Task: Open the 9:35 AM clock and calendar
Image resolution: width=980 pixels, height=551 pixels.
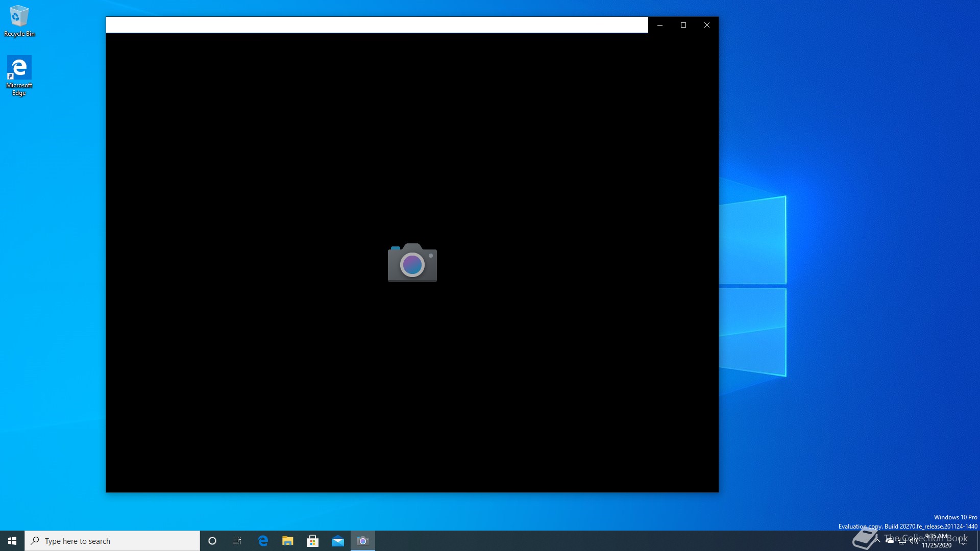Action: pyautogui.click(x=937, y=541)
